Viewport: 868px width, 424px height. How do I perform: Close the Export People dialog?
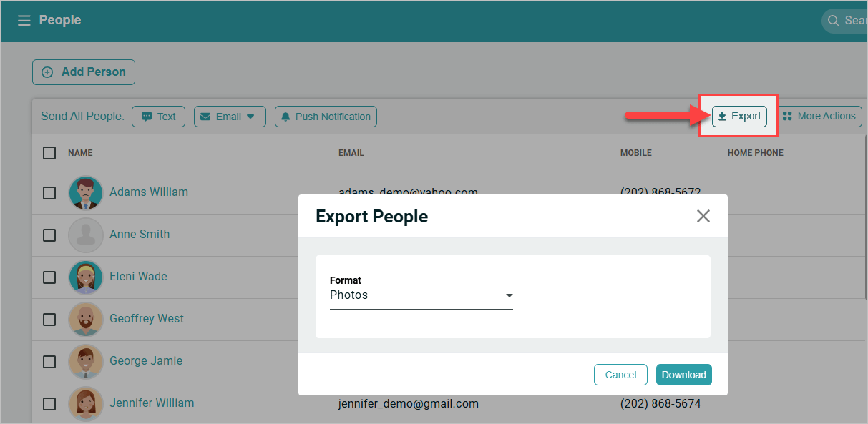(x=703, y=216)
